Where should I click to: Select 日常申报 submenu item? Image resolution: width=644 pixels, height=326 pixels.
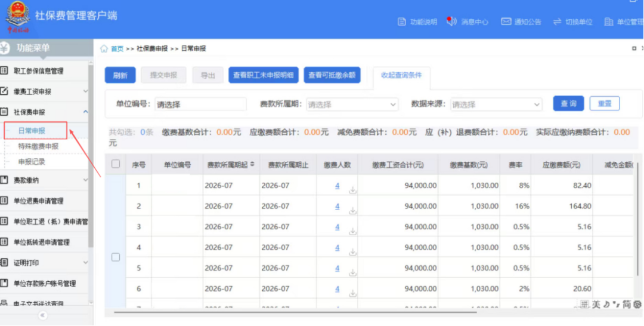coord(32,131)
